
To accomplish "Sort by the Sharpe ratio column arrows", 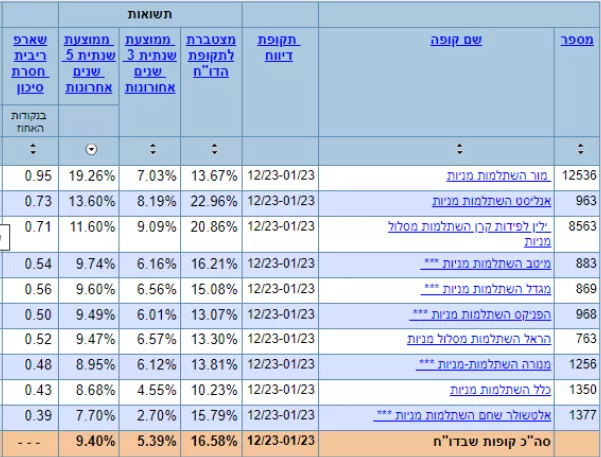I will click(30, 149).
